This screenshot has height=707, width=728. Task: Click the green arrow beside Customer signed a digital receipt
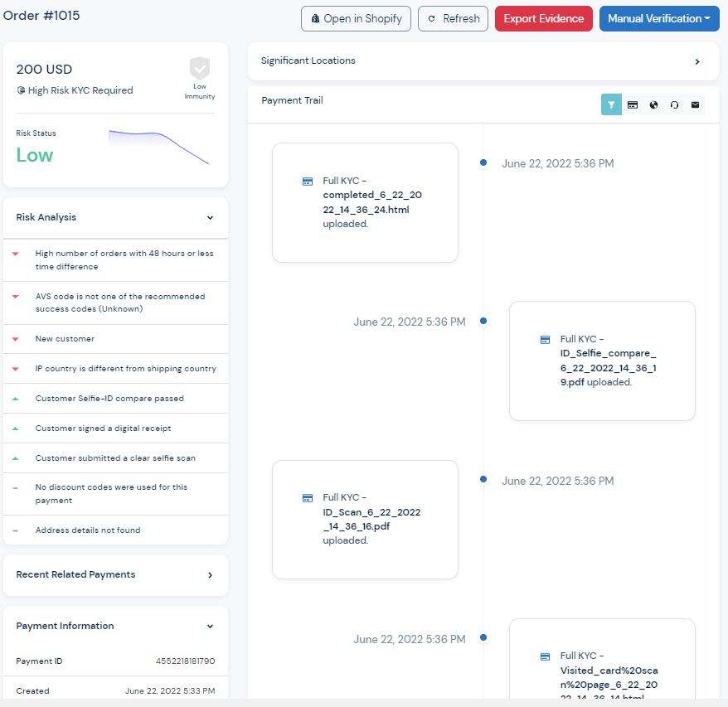[x=14, y=428]
